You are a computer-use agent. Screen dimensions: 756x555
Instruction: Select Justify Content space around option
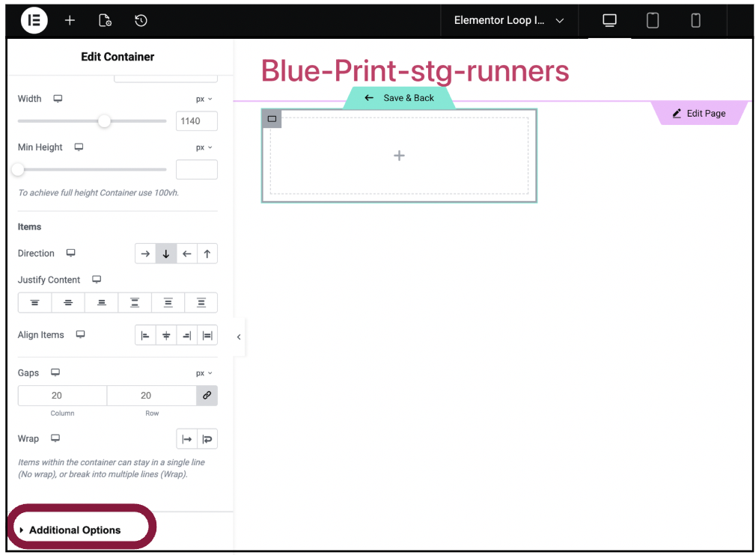[168, 302]
